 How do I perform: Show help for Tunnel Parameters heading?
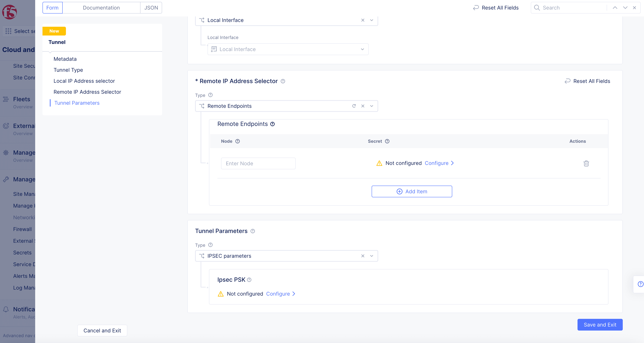pyautogui.click(x=253, y=231)
